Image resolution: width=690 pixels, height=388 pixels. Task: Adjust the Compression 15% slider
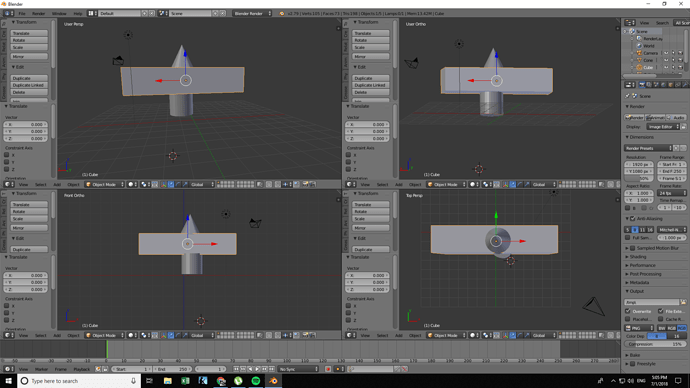656,344
